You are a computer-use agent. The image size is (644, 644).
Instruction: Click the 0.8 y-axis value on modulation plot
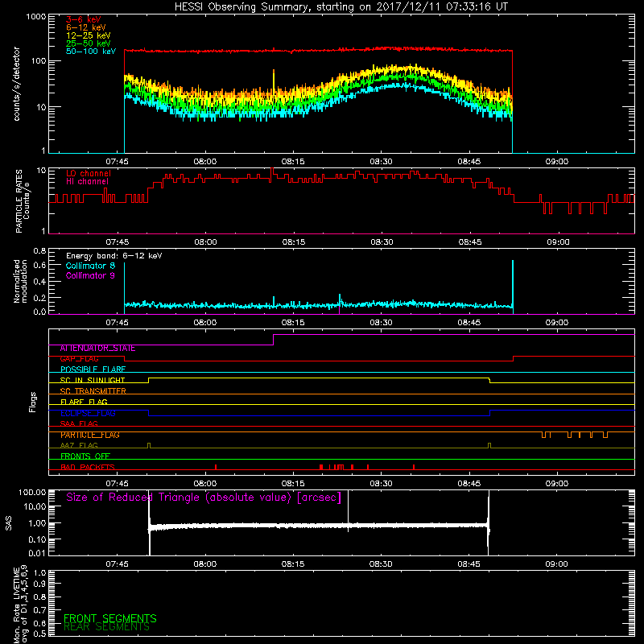pyautogui.click(x=39, y=250)
